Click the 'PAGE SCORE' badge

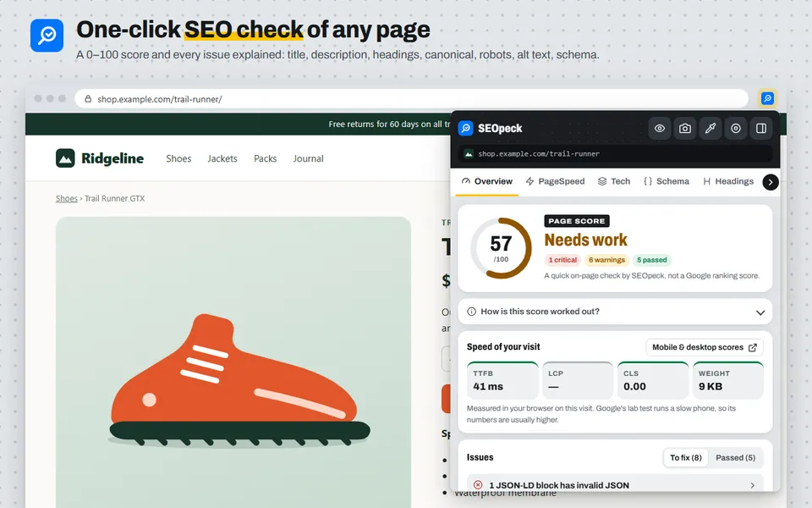577,221
